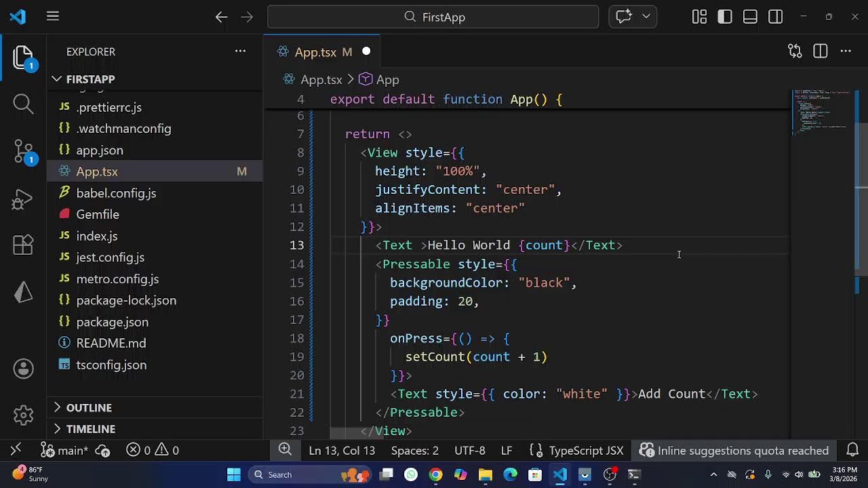Open the Extensions view

(23, 245)
